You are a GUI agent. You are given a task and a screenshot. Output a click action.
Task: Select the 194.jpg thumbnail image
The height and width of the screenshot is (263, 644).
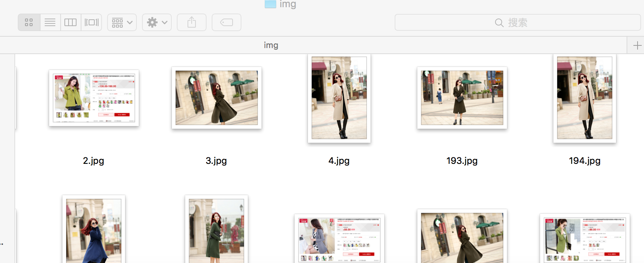[x=585, y=98]
